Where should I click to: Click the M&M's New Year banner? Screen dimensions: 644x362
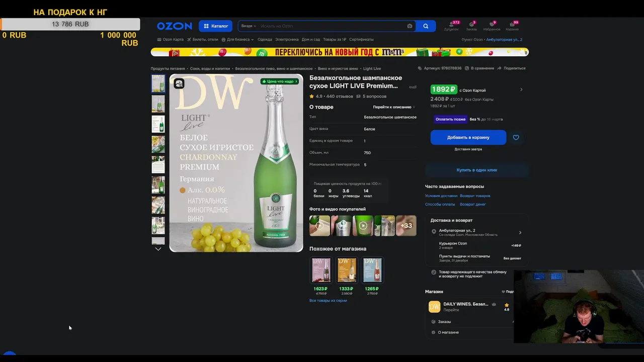[340, 52]
